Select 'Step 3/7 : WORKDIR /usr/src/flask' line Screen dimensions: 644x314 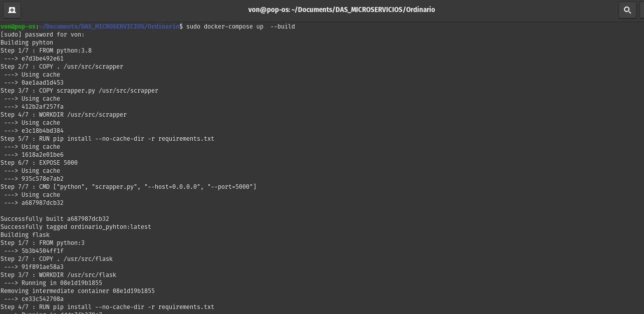pos(58,275)
